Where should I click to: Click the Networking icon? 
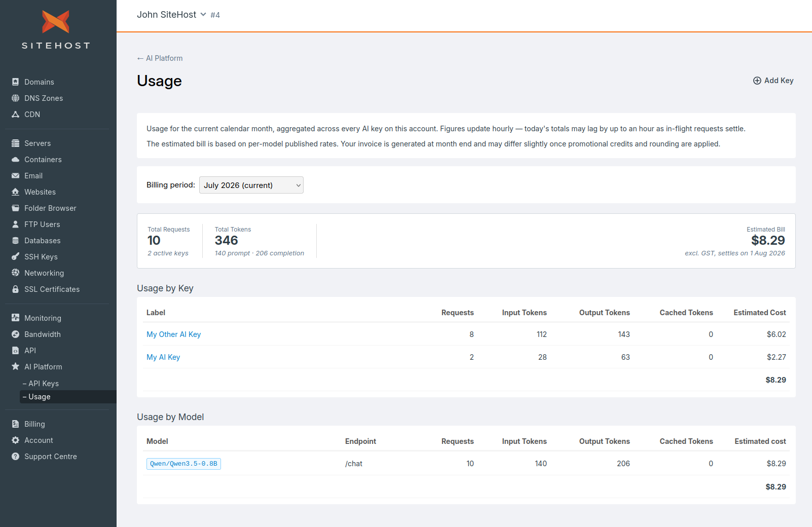(x=16, y=273)
